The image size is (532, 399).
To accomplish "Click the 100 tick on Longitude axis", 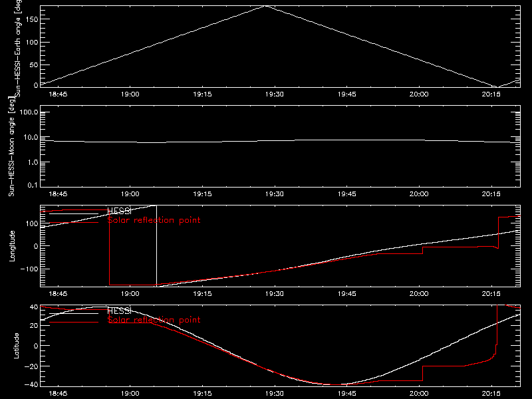I will 32,223.
